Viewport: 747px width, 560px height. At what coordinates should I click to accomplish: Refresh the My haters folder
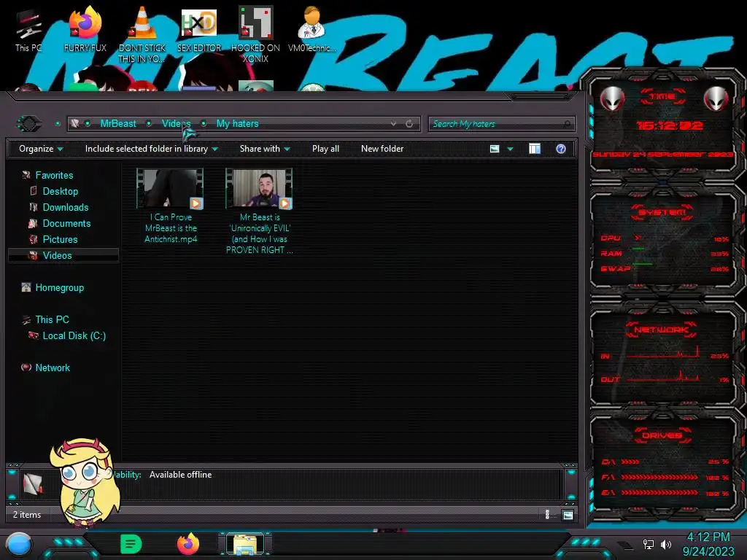pos(409,124)
